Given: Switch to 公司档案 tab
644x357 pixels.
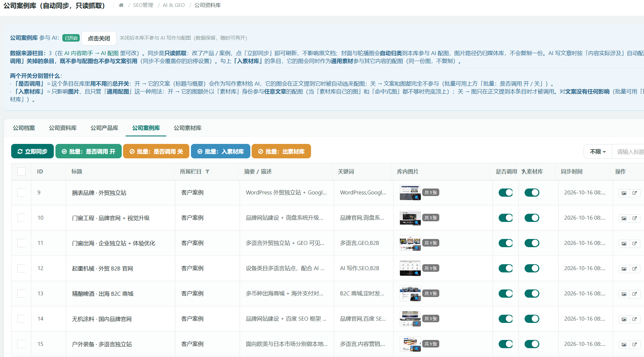Looking at the screenshot, I should click(24, 128).
